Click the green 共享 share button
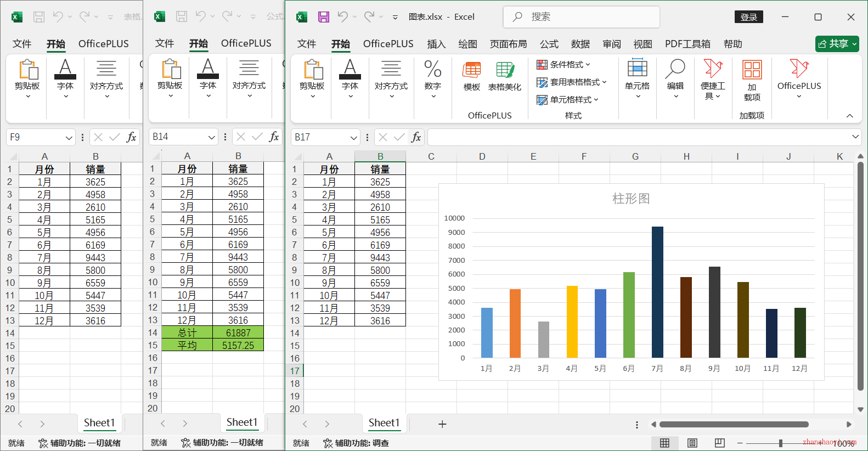Screen dimensions: 868x451 click(x=837, y=44)
